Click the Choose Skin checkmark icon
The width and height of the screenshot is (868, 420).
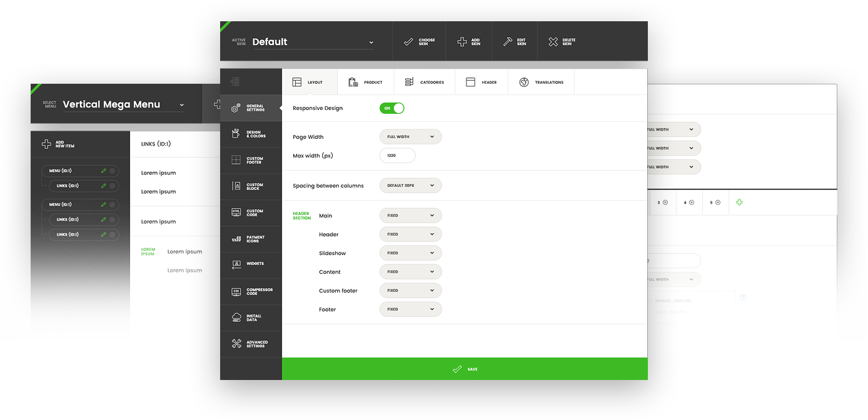[408, 42]
